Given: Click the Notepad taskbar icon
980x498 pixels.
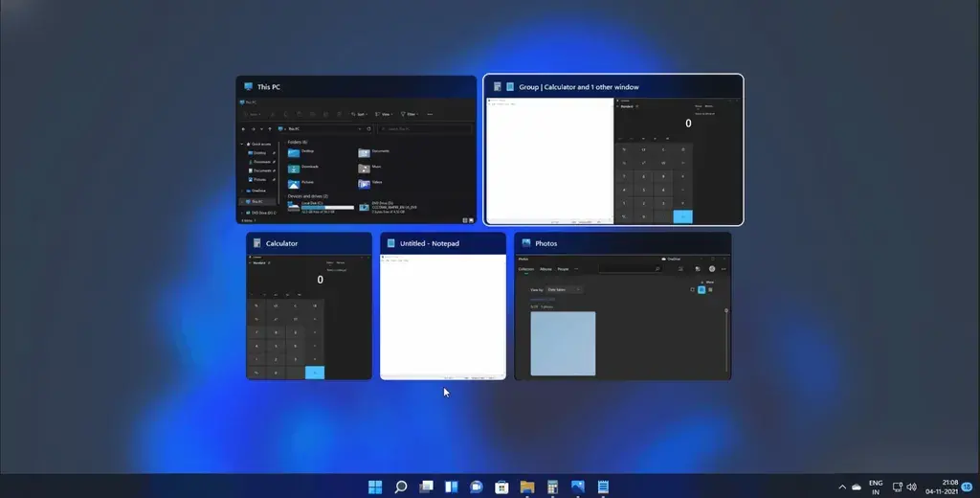Looking at the screenshot, I should point(603,487).
